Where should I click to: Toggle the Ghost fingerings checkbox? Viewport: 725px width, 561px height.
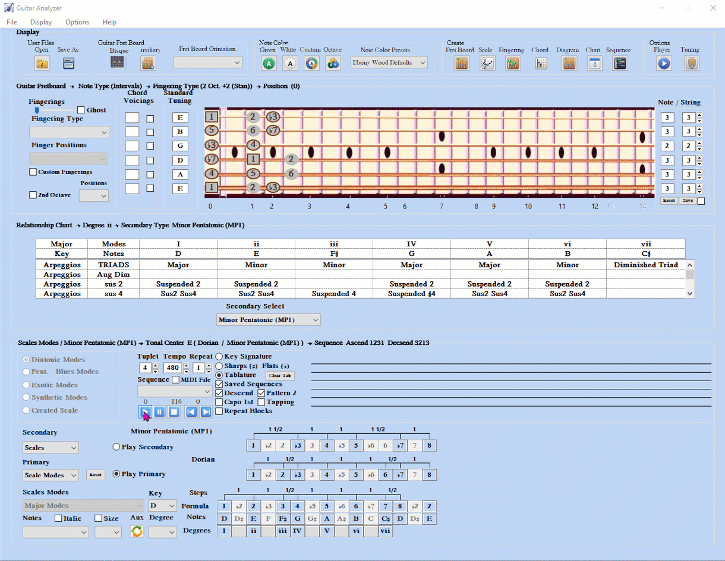tap(81, 110)
